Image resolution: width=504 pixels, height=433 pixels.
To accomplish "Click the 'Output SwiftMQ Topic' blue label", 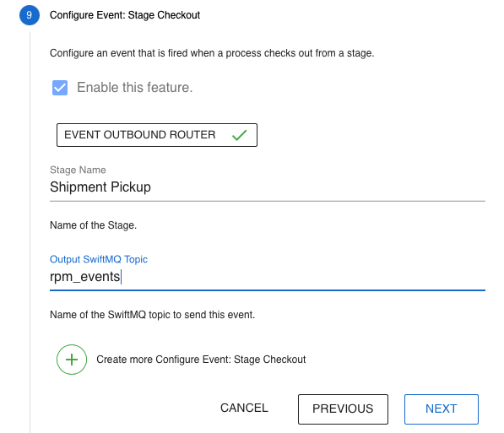I will pyautogui.click(x=99, y=259).
